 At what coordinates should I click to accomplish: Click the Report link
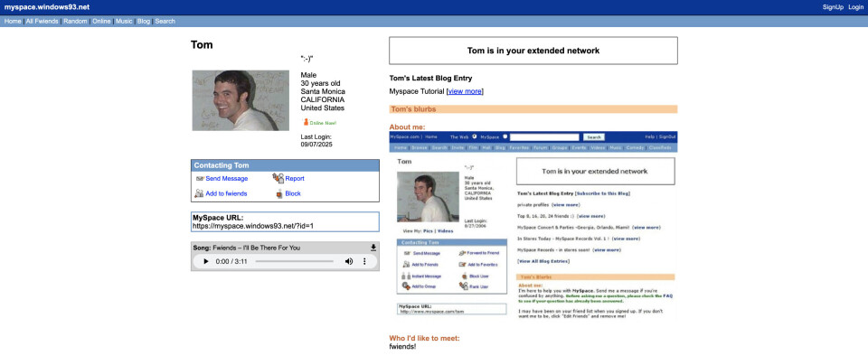point(295,179)
